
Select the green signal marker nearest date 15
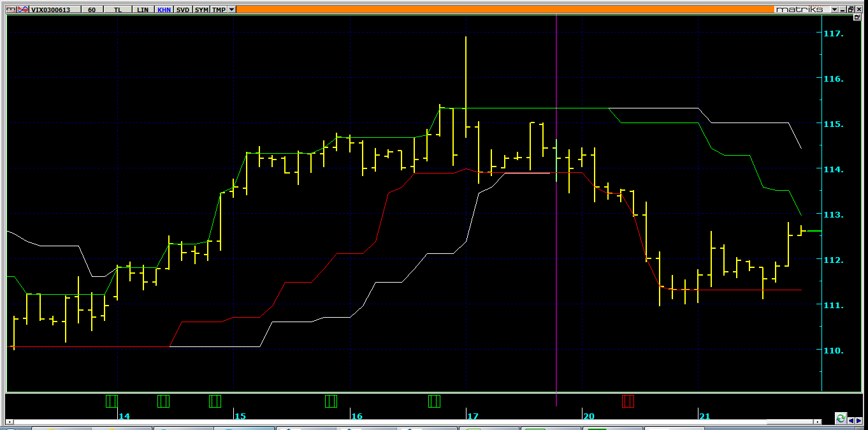pos(215,401)
